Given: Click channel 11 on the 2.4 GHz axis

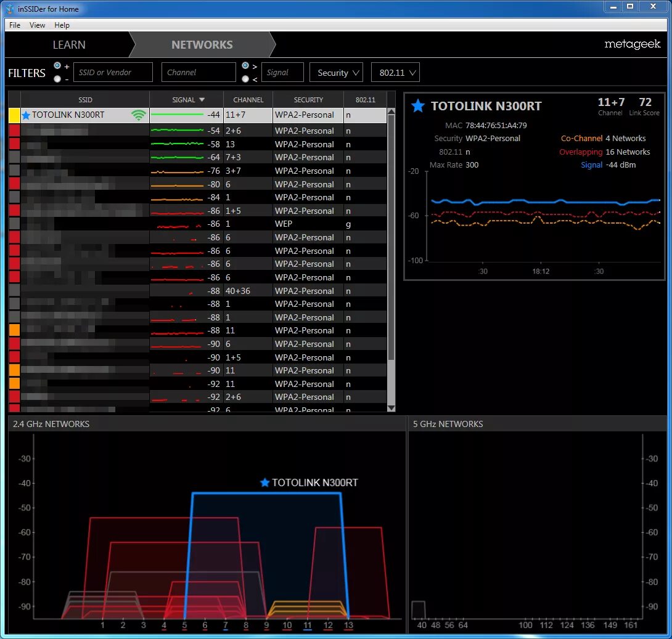Looking at the screenshot, I should [x=308, y=625].
